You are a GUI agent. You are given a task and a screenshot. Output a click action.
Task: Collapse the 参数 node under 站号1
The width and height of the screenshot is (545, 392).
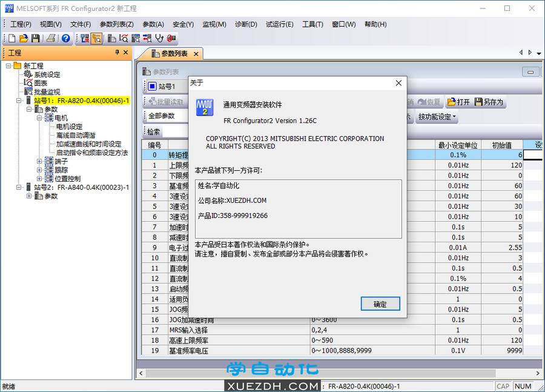(29, 109)
